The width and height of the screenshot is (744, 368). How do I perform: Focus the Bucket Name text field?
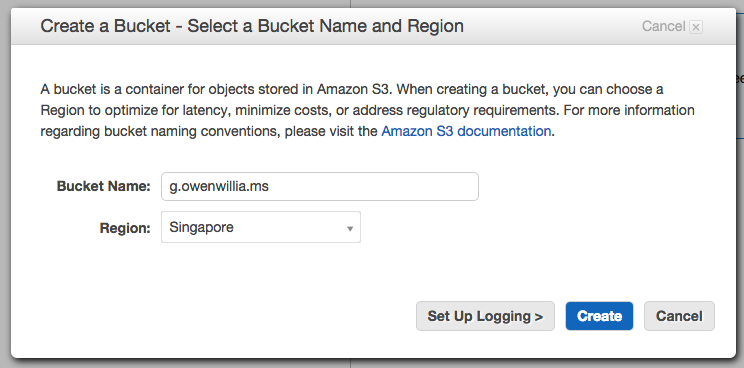point(320,186)
